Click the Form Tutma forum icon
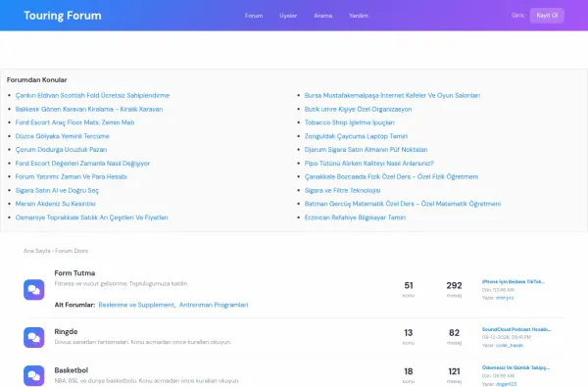588x387 pixels. pos(33,289)
